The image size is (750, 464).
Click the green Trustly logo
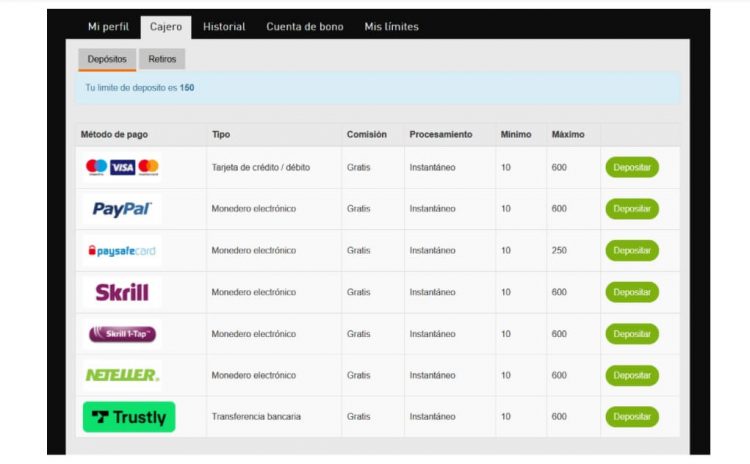pos(129,417)
